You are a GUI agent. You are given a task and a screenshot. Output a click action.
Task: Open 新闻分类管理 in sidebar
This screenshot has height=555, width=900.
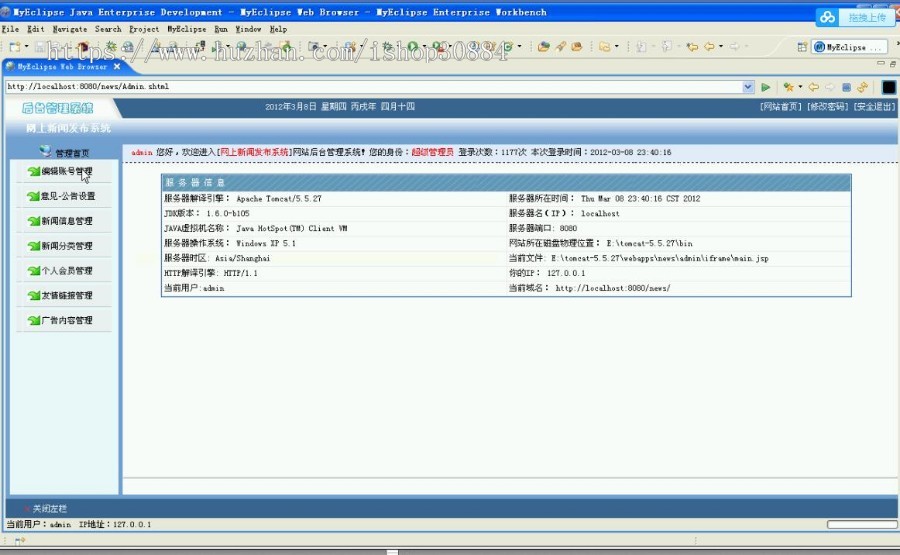click(67, 246)
